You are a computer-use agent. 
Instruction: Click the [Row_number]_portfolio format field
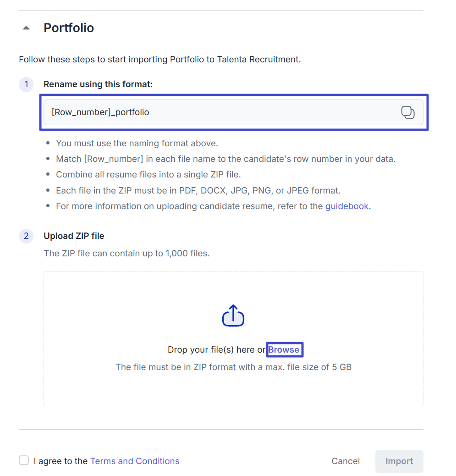coord(220,112)
